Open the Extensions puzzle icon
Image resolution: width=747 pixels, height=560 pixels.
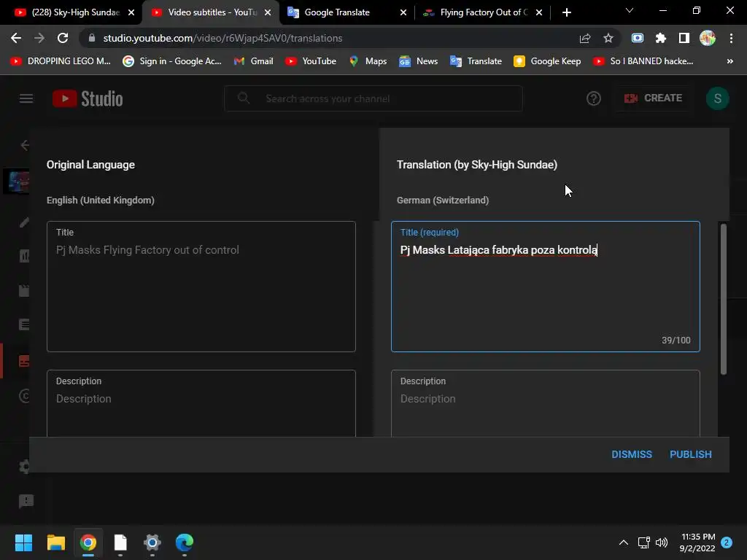click(x=660, y=38)
